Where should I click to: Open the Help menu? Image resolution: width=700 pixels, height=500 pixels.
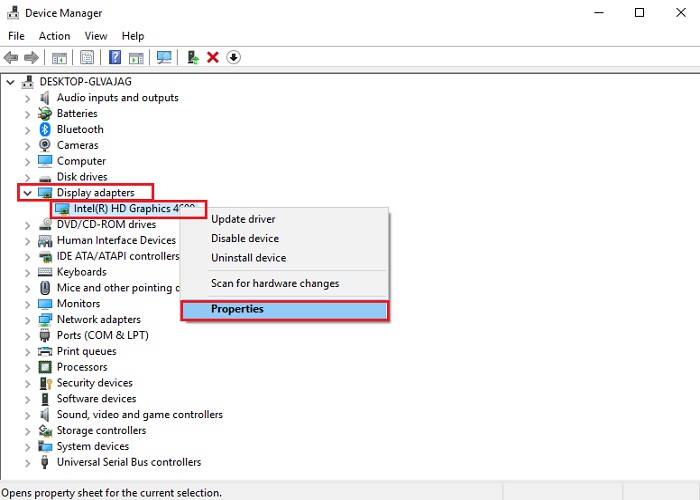(x=133, y=36)
